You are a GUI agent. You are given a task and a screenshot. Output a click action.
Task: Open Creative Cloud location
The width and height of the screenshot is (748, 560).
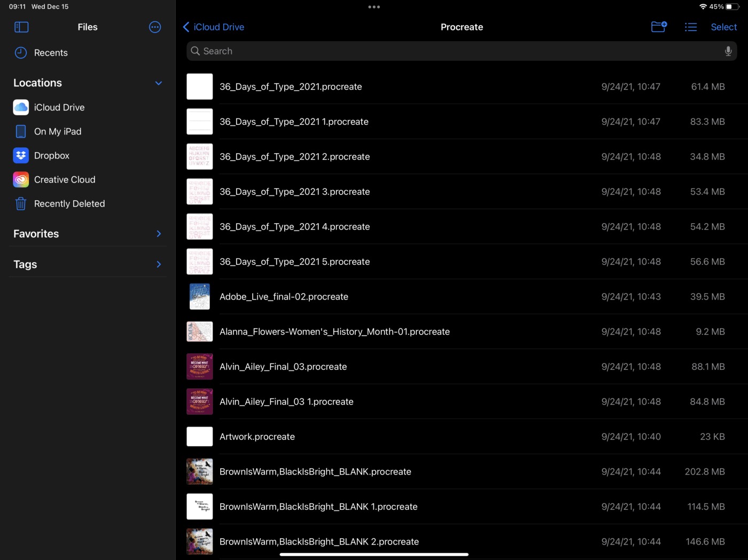(64, 180)
